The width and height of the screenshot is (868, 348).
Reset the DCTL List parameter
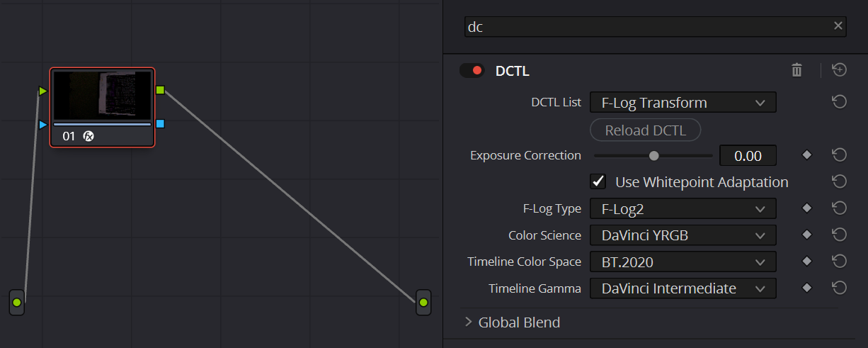click(x=839, y=102)
